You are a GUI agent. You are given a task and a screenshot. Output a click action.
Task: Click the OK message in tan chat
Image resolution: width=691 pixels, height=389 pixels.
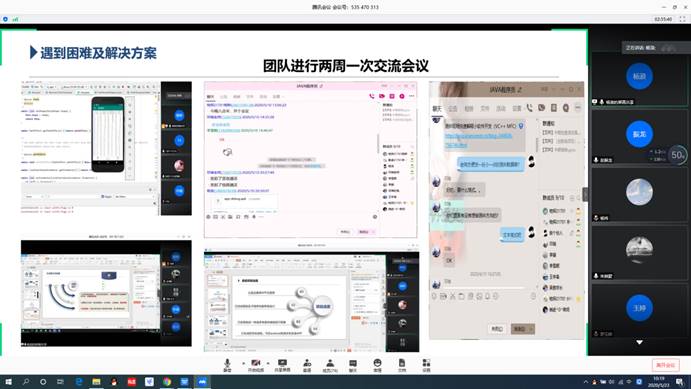[x=450, y=261]
